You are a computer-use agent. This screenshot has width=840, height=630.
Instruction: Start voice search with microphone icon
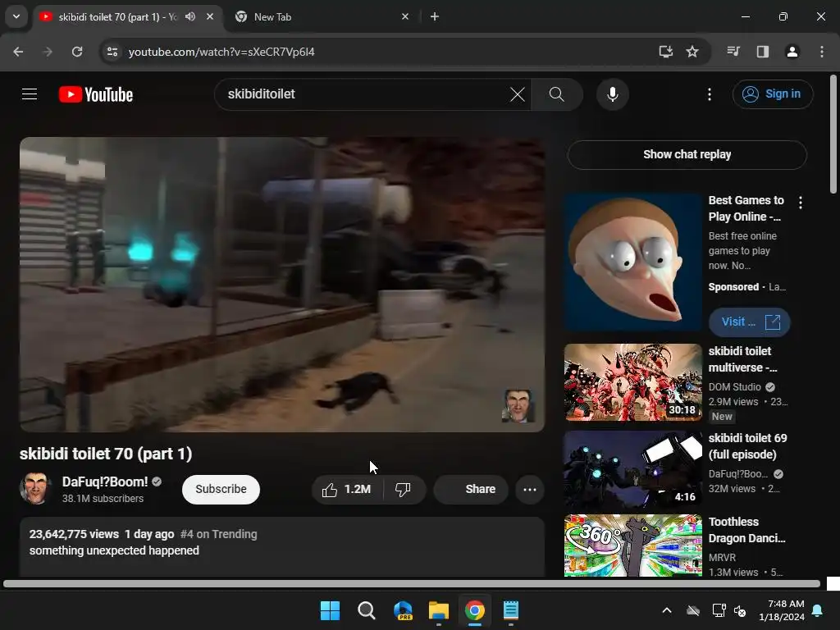612,94
